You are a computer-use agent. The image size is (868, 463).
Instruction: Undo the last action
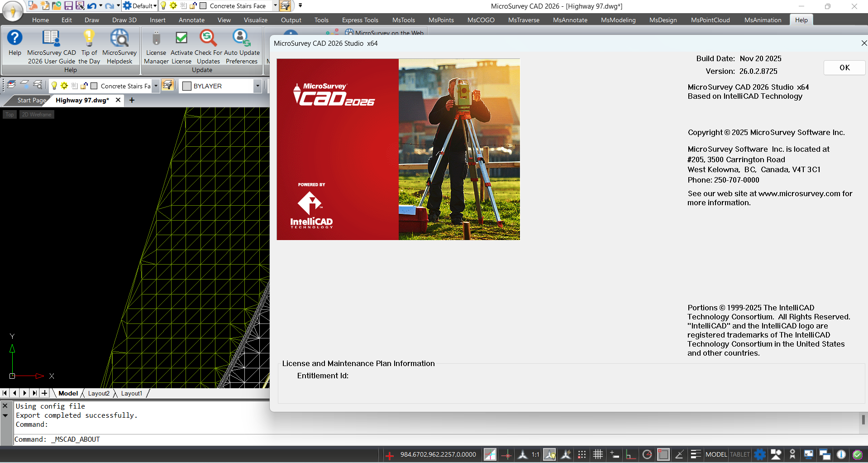pos(92,6)
